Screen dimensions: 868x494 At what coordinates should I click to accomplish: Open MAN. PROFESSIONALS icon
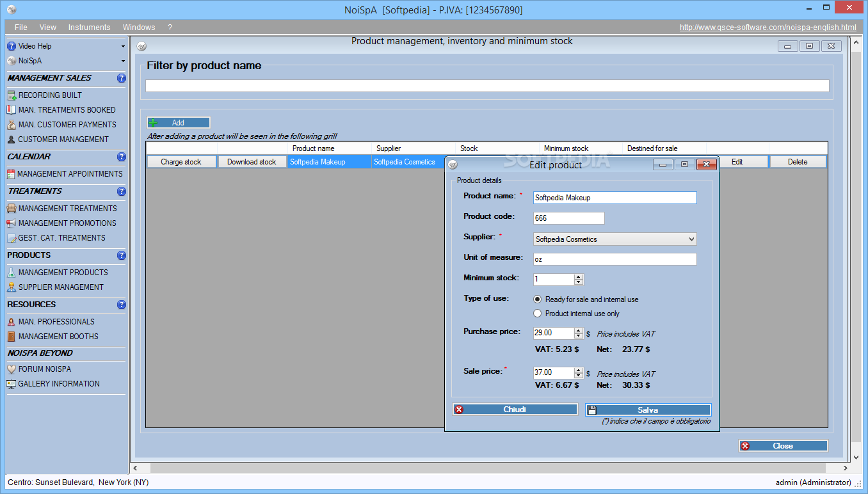(12, 322)
